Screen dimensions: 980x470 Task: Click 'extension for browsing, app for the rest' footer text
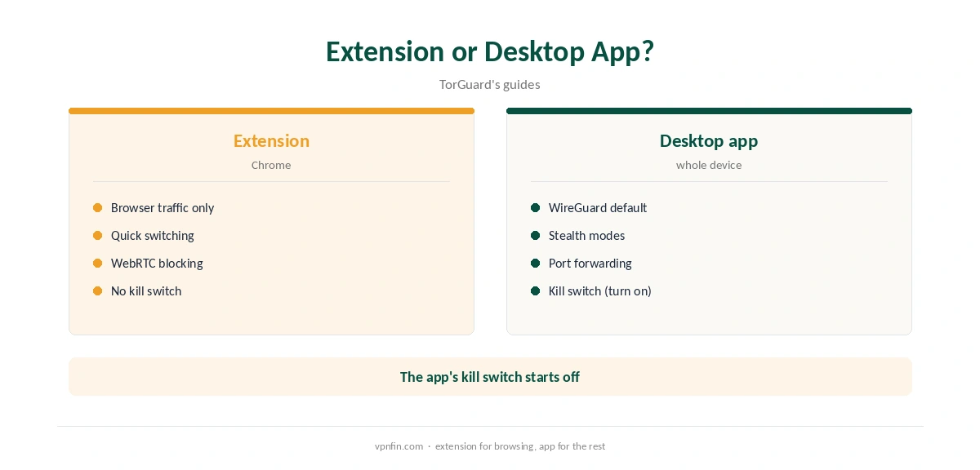click(520, 446)
